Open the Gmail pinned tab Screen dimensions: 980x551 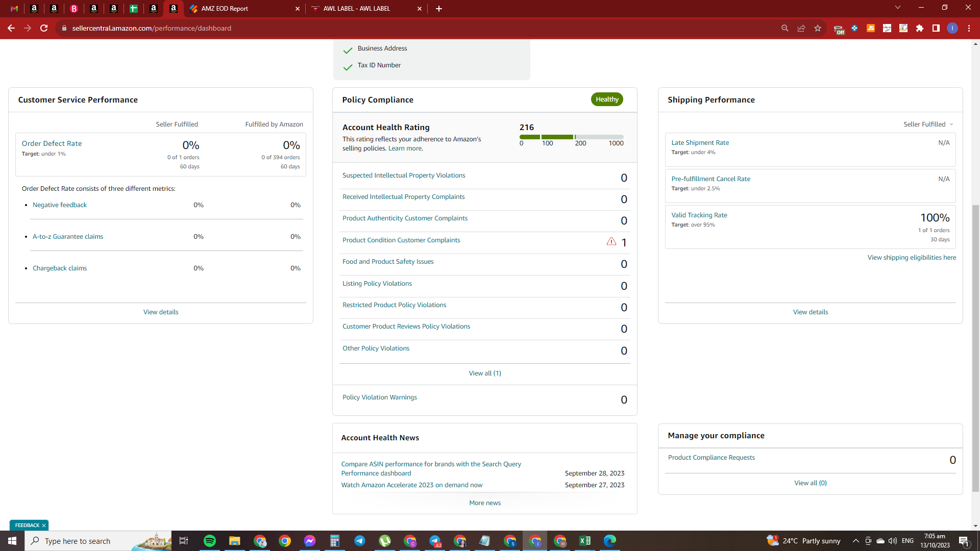pyautogui.click(x=14, y=9)
